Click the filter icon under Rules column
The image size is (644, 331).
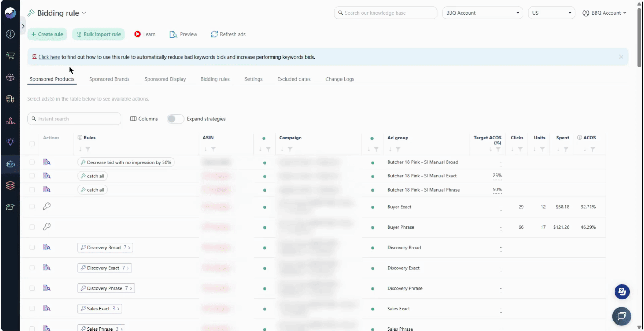[88, 149]
